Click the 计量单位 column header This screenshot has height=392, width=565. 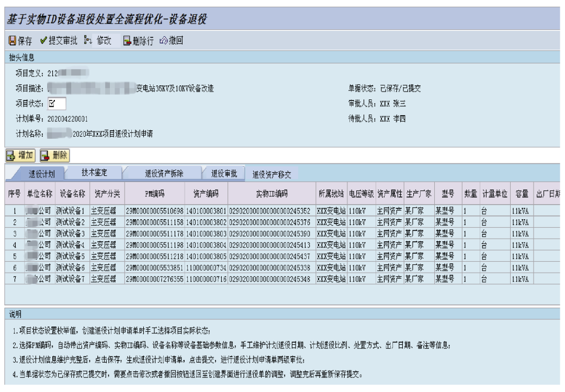tap(495, 194)
